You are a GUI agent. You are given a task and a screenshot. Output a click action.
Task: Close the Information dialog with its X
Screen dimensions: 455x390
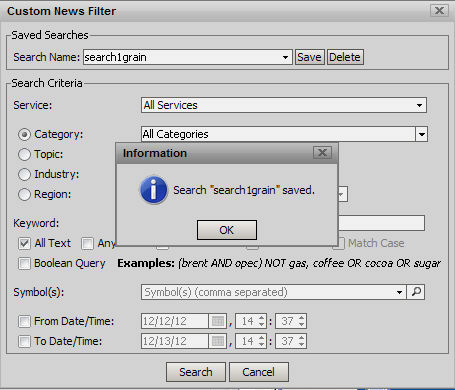point(322,153)
